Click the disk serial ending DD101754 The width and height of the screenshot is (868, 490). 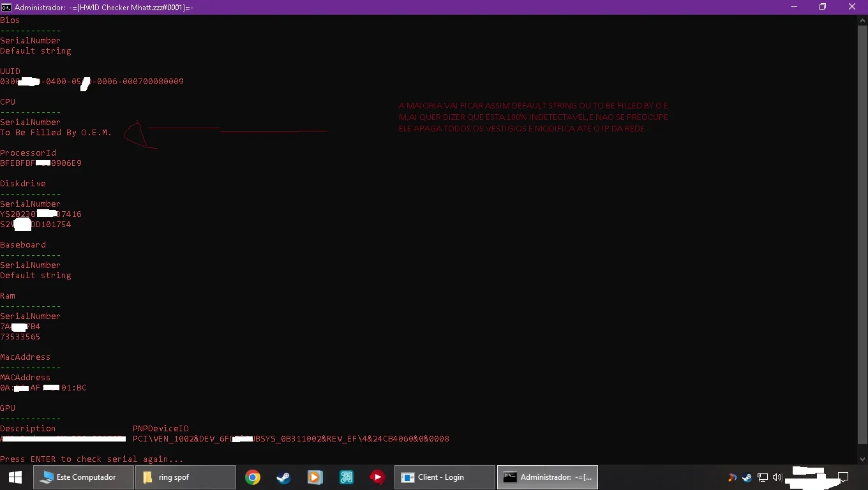[x=36, y=225]
